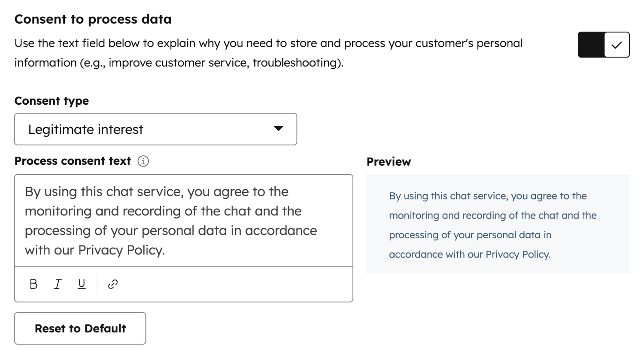Disable the Consent to process data switch
The image size is (644, 358).
click(x=603, y=45)
